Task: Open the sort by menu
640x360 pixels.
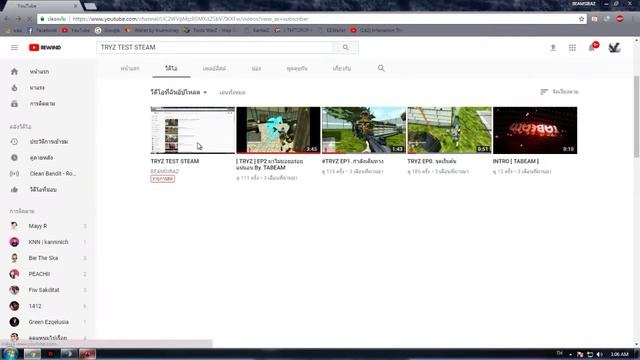Action: click(559, 92)
